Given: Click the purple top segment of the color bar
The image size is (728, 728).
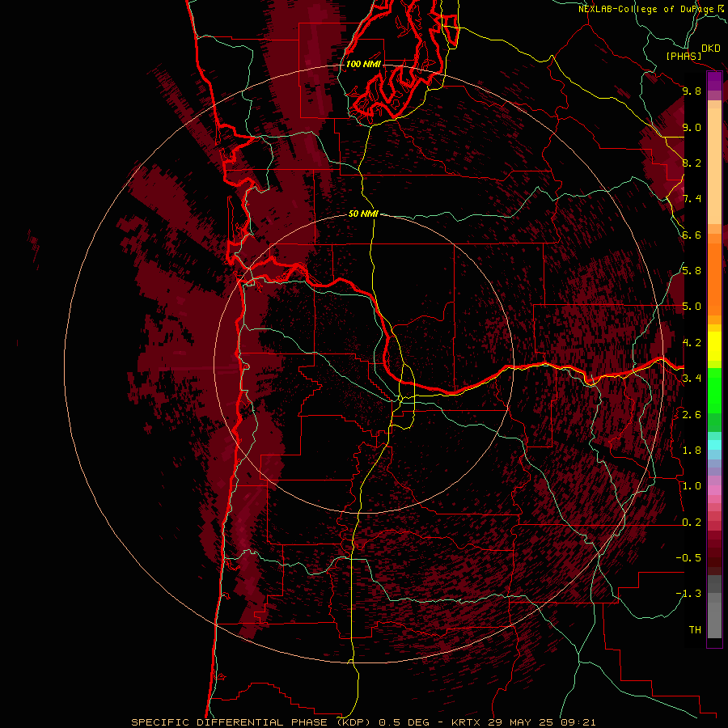Looking at the screenshot, I should 714,81.
